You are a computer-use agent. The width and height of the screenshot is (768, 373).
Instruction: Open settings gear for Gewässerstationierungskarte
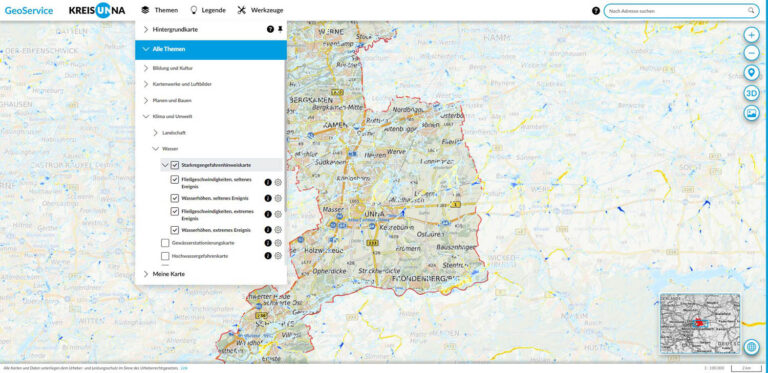point(278,243)
